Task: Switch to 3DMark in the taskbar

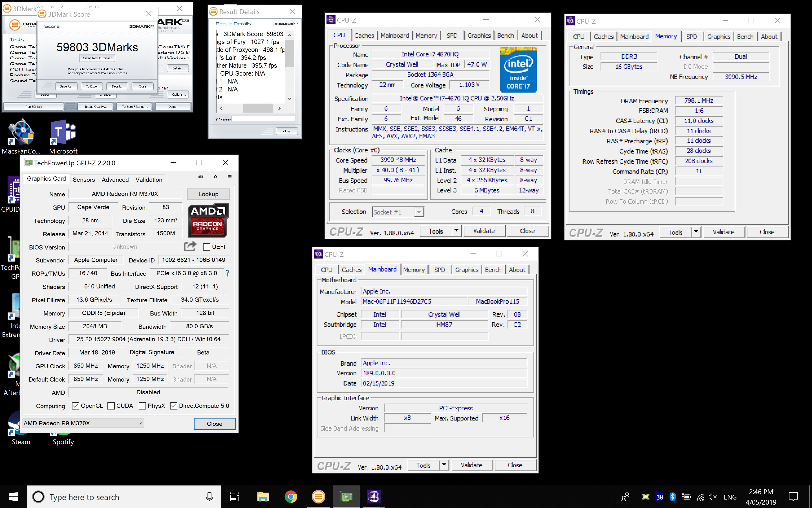Action: (x=318, y=497)
